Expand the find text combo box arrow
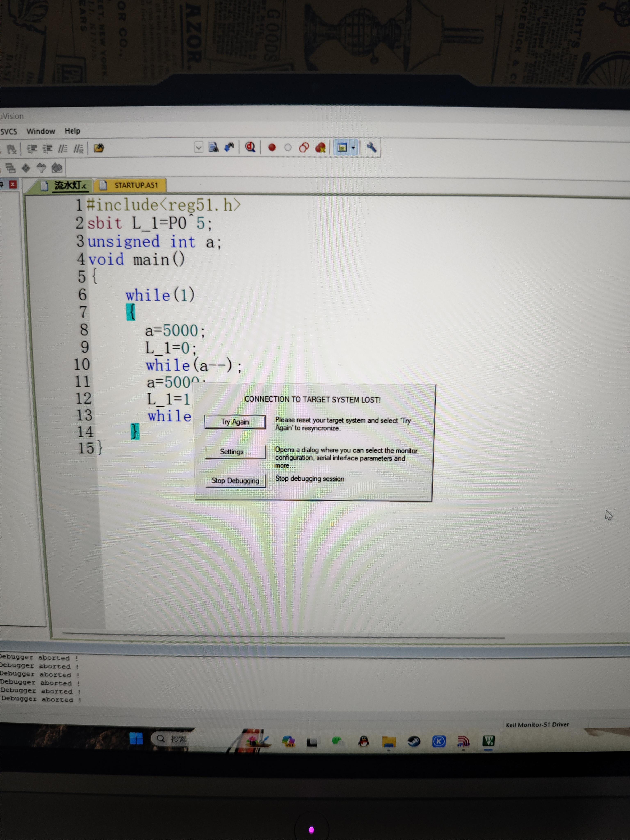Viewport: 630px width, 840px height. (x=199, y=147)
